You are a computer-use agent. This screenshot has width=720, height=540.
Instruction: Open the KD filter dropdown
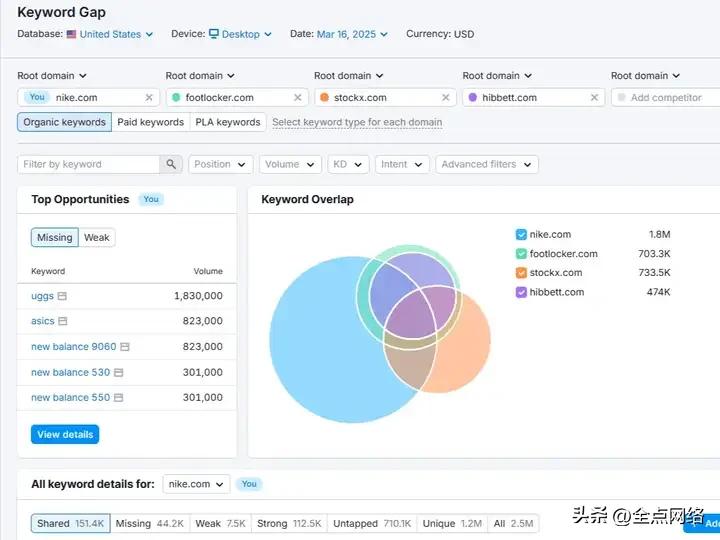(x=348, y=164)
